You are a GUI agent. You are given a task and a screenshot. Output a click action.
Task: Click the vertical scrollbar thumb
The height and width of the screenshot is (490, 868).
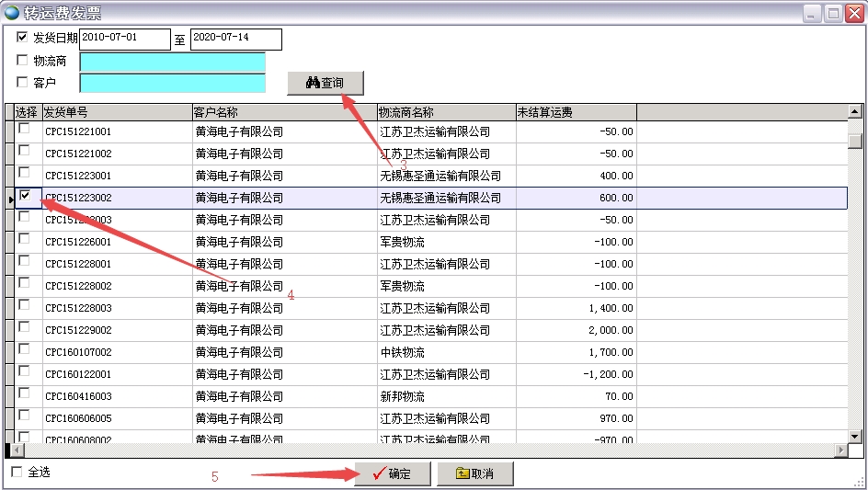[x=855, y=141]
